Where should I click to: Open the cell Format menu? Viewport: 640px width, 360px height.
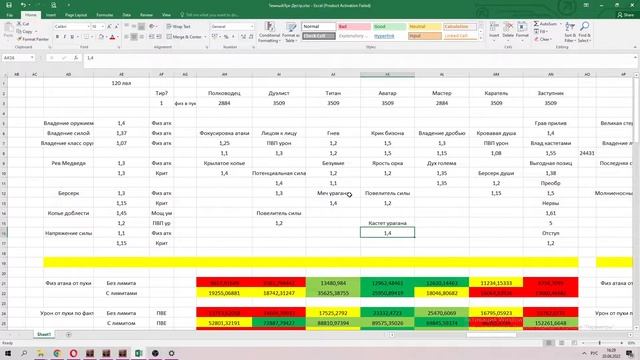[x=522, y=31]
